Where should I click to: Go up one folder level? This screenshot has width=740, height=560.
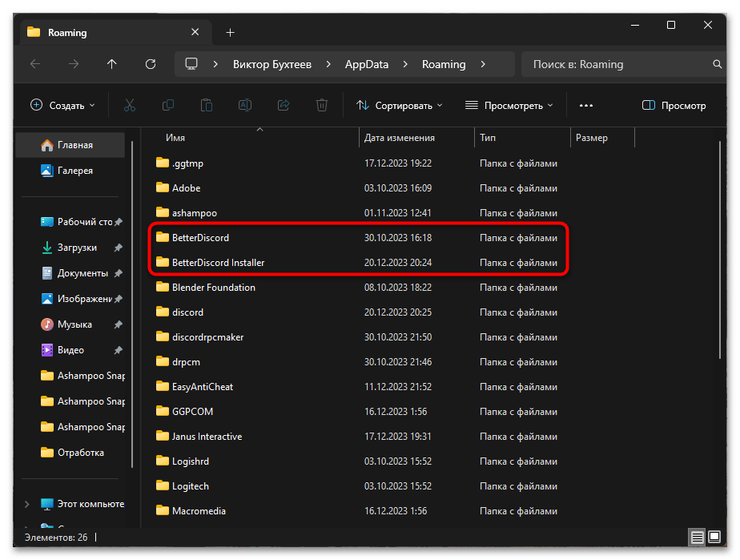pyautogui.click(x=111, y=64)
